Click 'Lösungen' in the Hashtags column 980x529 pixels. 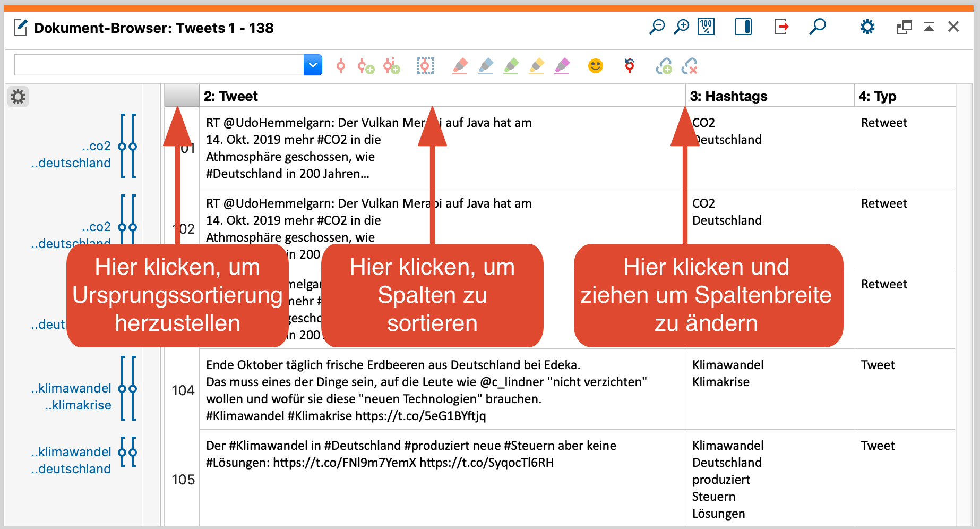point(718,514)
